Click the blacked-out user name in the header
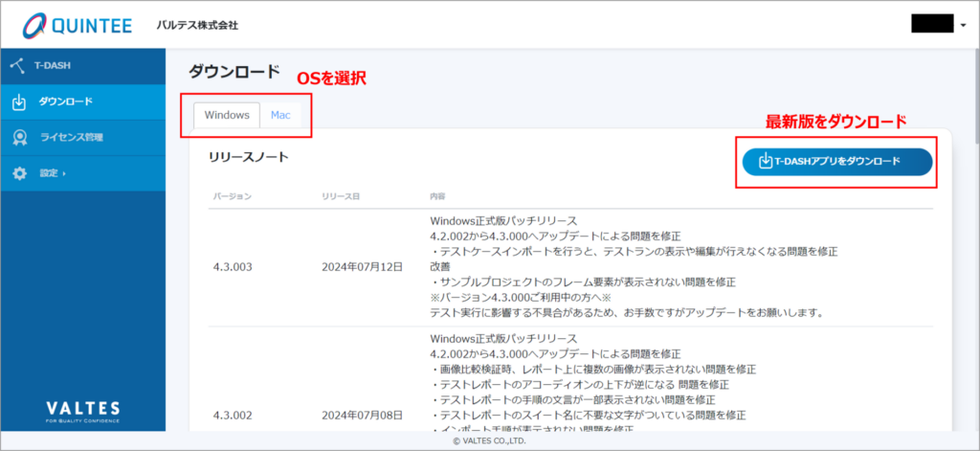The image size is (980, 451). (x=932, y=24)
